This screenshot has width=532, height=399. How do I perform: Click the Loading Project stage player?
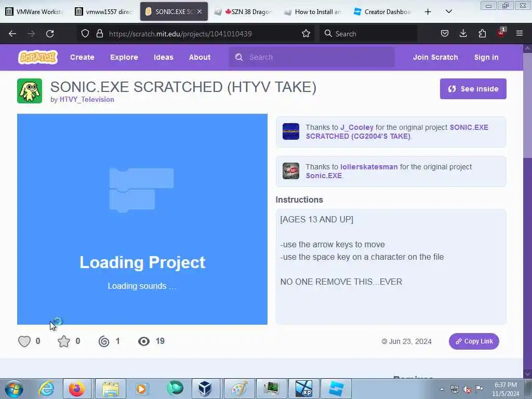pos(142,219)
